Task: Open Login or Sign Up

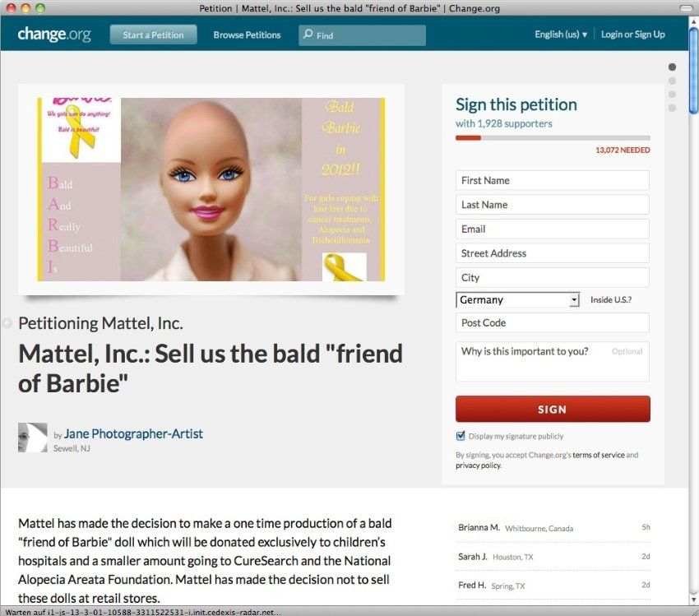Action: [x=632, y=35]
